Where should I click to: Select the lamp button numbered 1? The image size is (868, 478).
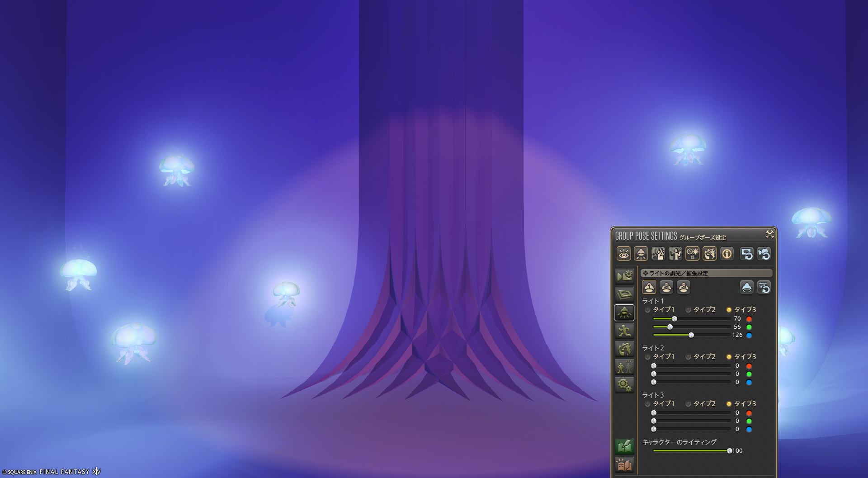point(649,287)
